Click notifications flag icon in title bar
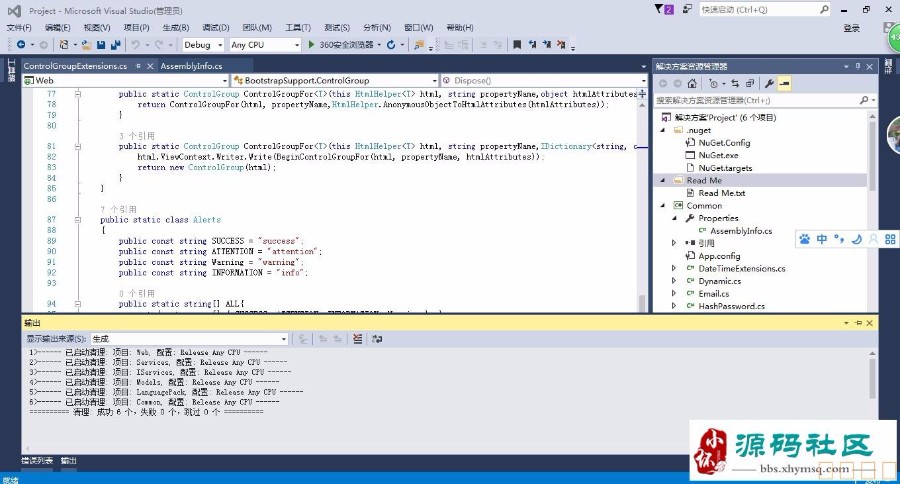 click(x=659, y=9)
